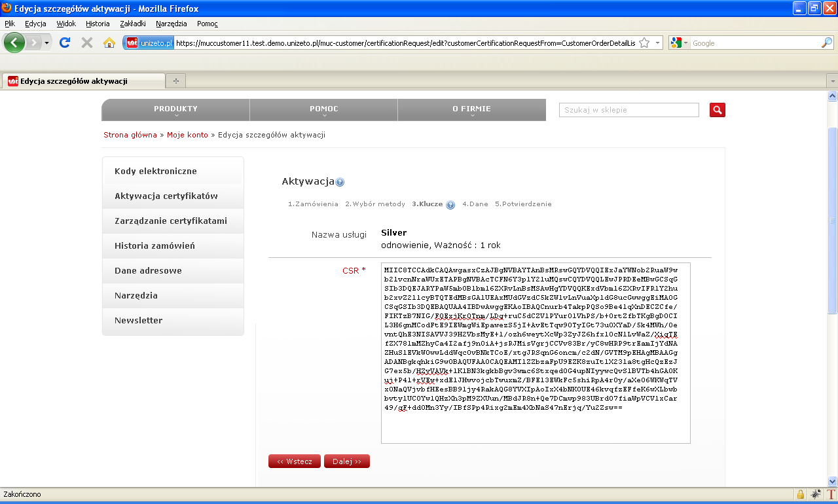This screenshot has height=504, width=838.
Task: Select the Edycja szczegółów aktywacji tab
Action: tap(82, 81)
